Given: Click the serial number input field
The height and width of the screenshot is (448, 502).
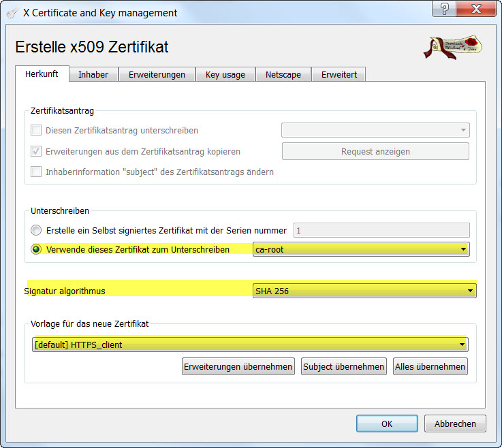Looking at the screenshot, I should tap(381, 230).
